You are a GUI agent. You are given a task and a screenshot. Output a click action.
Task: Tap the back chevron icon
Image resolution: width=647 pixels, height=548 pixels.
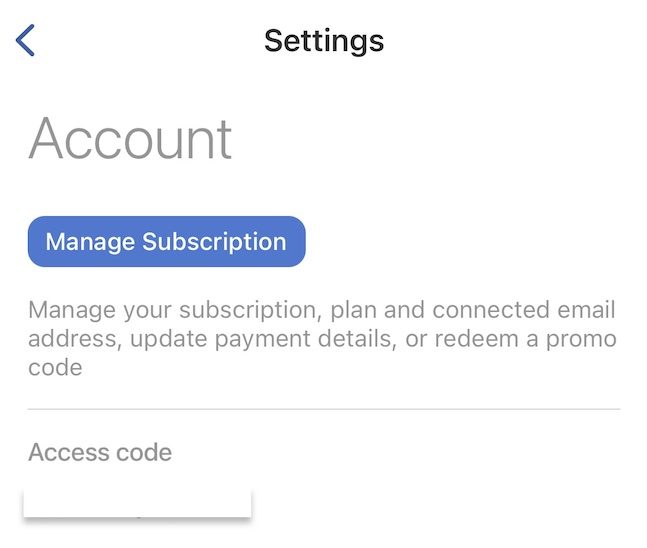tap(26, 41)
